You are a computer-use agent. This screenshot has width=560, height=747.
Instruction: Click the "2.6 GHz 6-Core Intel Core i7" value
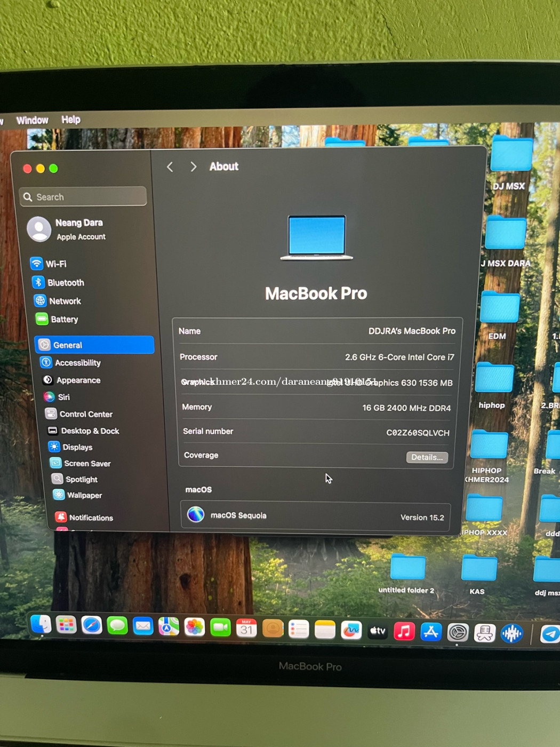click(399, 357)
